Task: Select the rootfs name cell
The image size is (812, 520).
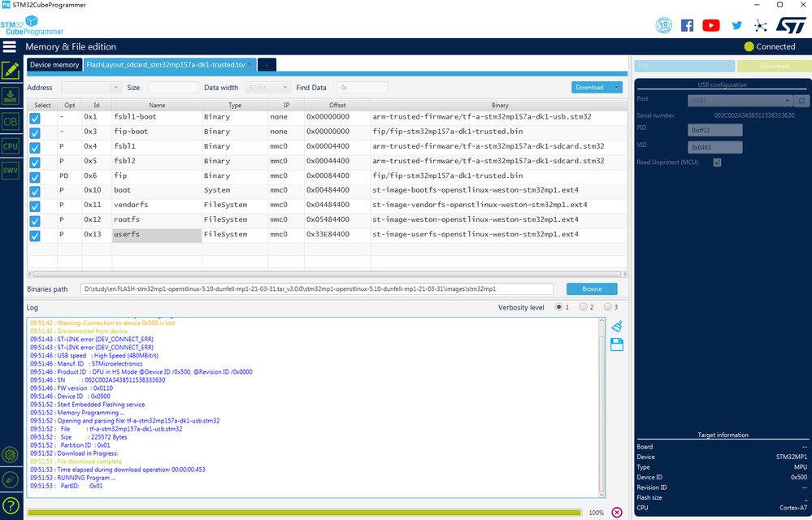Action: click(x=157, y=220)
